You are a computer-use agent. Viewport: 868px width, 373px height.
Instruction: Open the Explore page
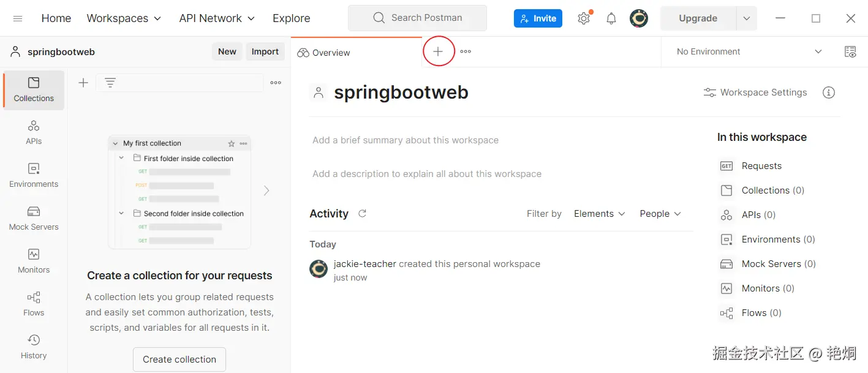pyautogui.click(x=292, y=18)
